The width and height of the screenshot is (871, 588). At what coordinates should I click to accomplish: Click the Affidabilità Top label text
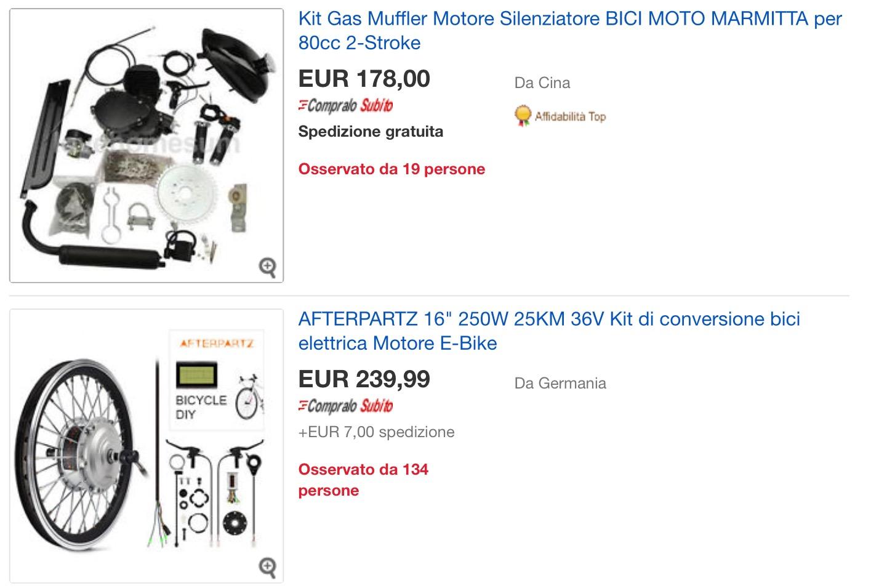point(570,116)
